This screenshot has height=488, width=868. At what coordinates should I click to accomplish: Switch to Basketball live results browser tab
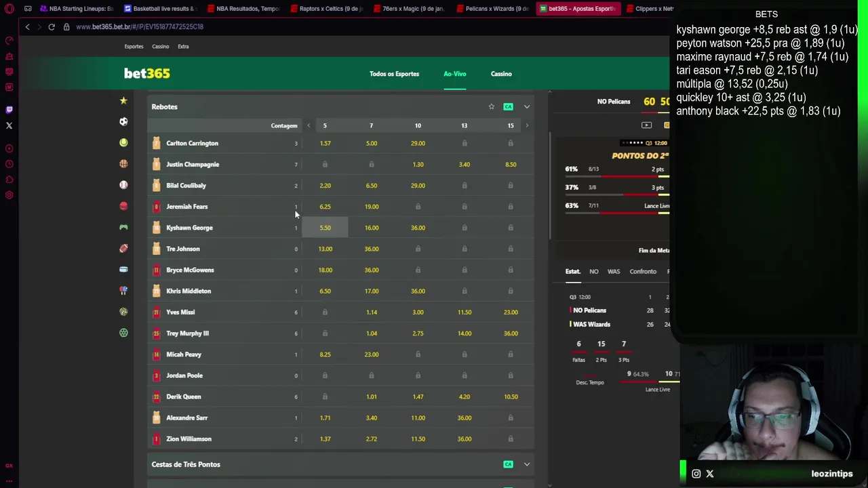(x=161, y=9)
